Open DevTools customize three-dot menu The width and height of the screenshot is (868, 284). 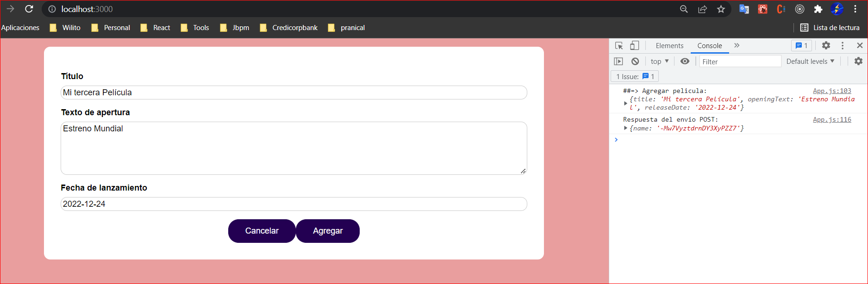click(843, 45)
